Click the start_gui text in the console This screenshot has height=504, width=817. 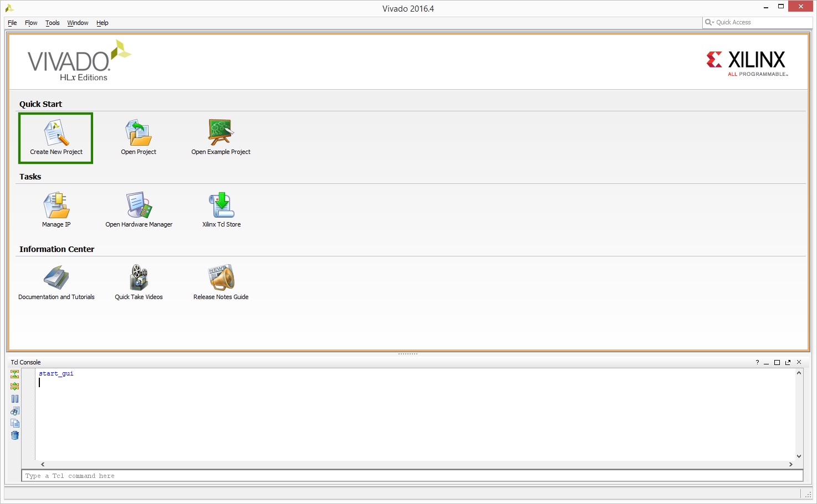click(56, 374)
